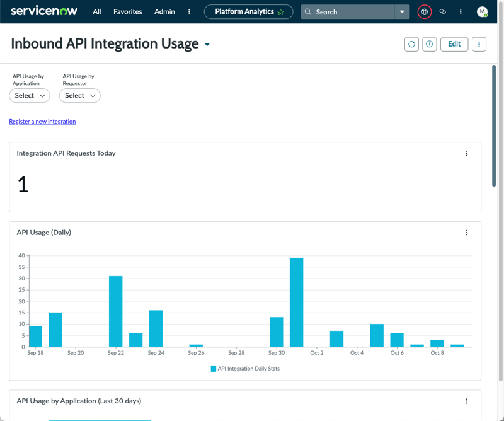This screenshot has height=421, width=504.
Task: Open the Admin menu
Action: tap(164, 11)
